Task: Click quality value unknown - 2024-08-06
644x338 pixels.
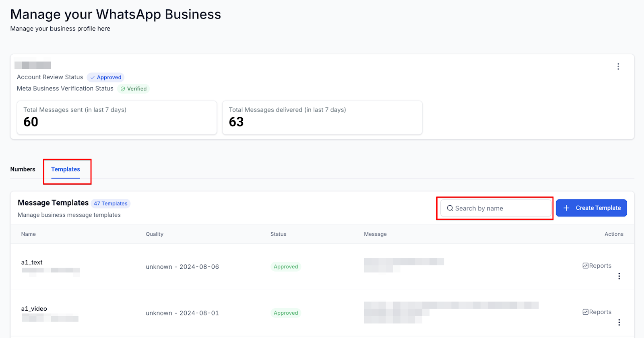Action: [x=182, y=267]
